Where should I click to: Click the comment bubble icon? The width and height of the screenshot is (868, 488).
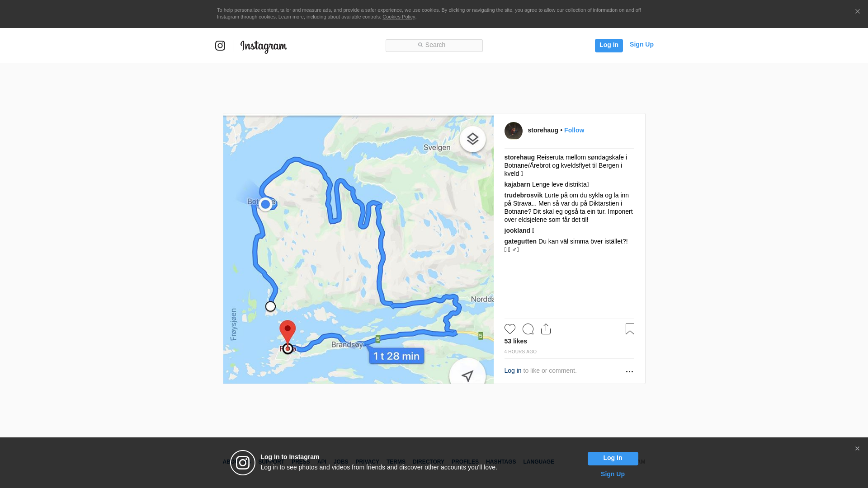pyautogui.click(x=528, y=329)
